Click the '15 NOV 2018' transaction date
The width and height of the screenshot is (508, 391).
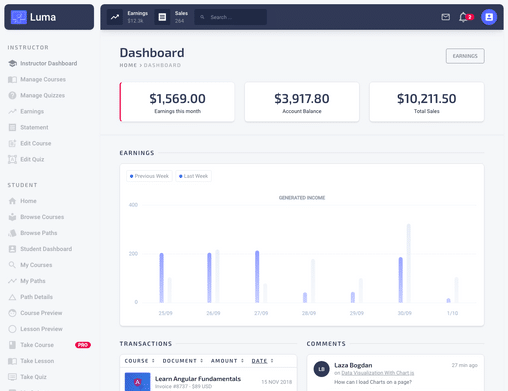(x=276, y=382)
